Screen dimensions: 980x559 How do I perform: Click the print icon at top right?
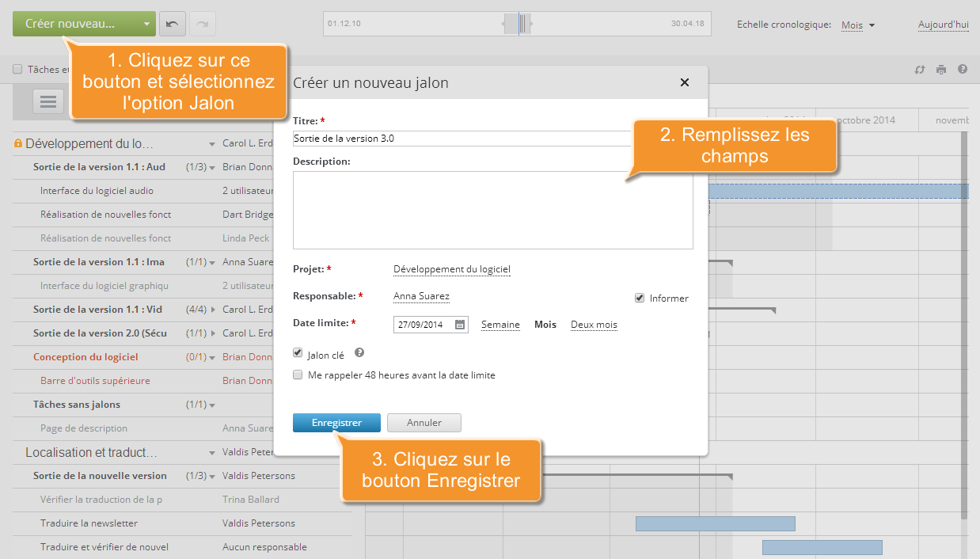[x=941, y=70]
